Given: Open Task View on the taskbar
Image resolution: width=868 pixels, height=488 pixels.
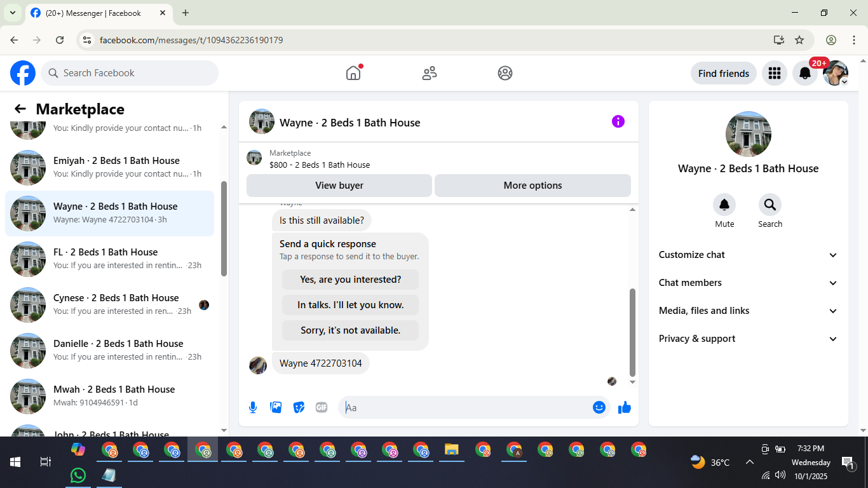Looking at the screenshot, I should click(45, 462).
